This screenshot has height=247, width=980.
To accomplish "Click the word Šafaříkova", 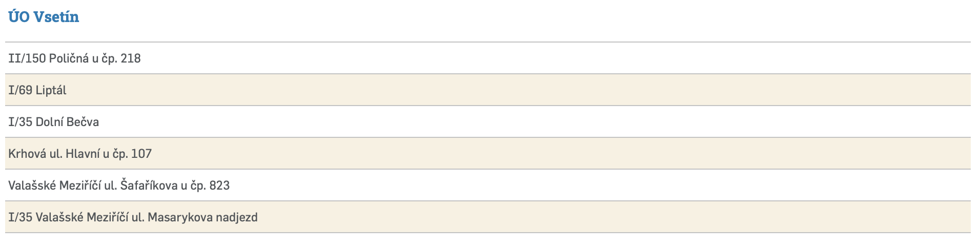I will pos(149,186).
